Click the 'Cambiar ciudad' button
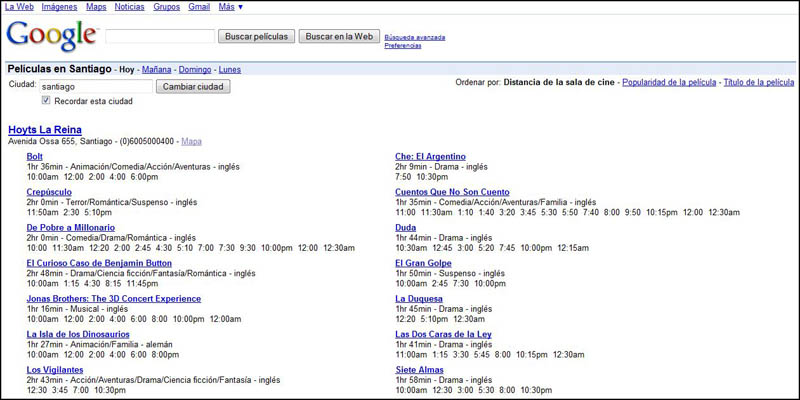This screenshot has width=800, height=400. coord(193,86)
